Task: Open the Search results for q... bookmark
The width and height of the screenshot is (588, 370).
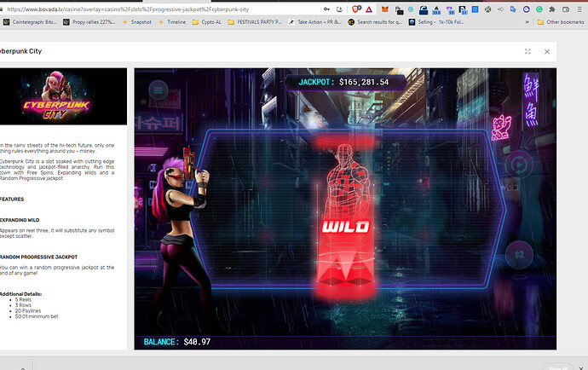Action: 375,22
